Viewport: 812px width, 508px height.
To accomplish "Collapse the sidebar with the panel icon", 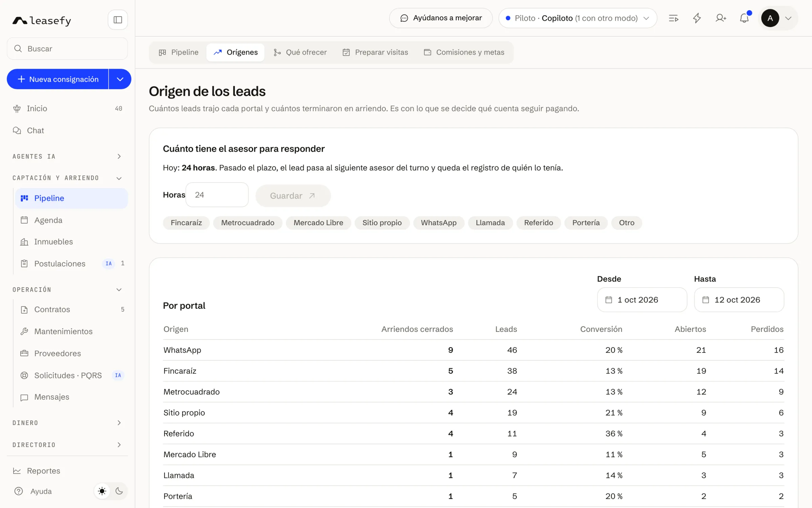I will click(118, 20).
